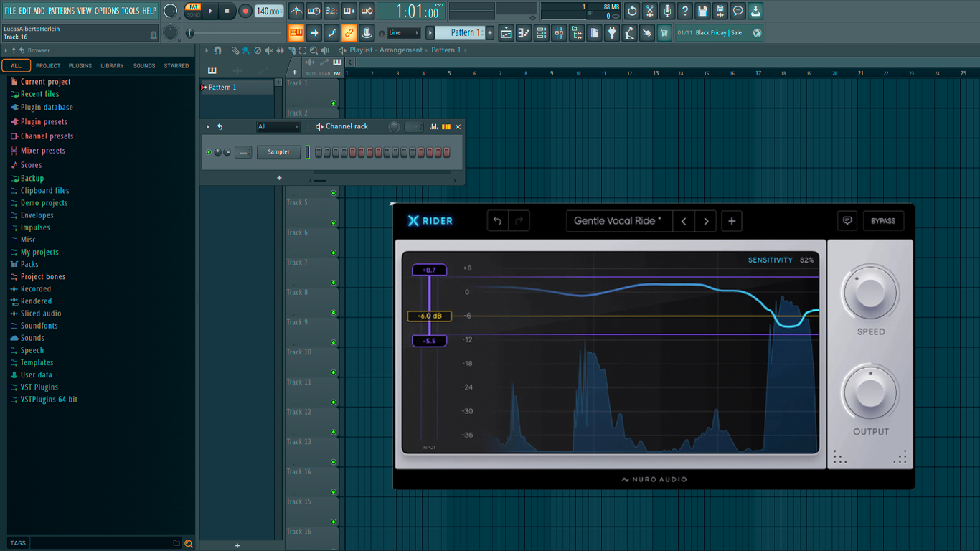Toggle Track 1 mute LED
The image size is (980, 551).
pos(334,103)
